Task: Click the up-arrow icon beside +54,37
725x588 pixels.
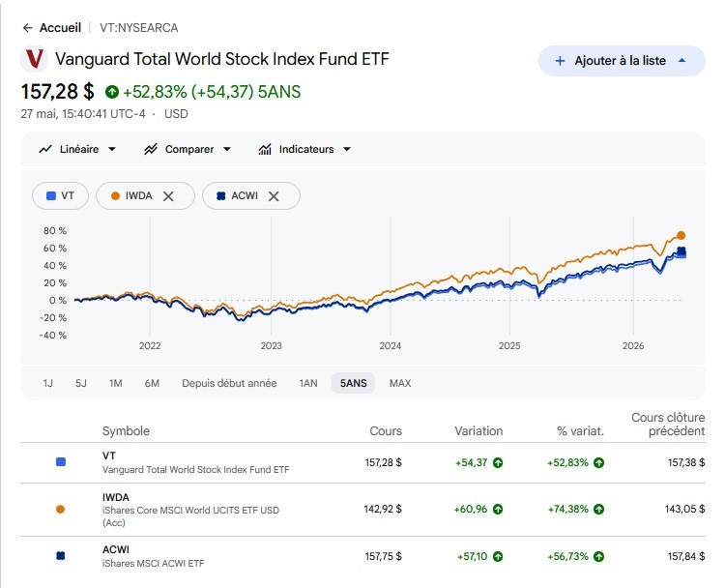Action: click(498, 462)
